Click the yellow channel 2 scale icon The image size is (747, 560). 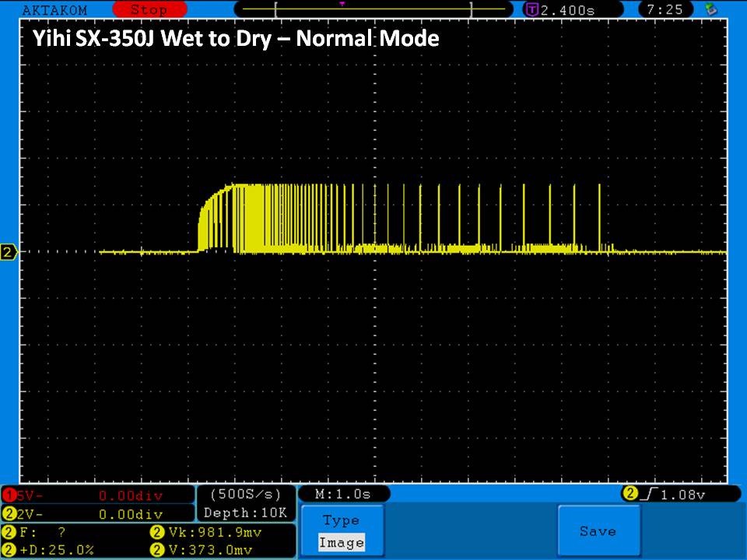click(9, 514)
